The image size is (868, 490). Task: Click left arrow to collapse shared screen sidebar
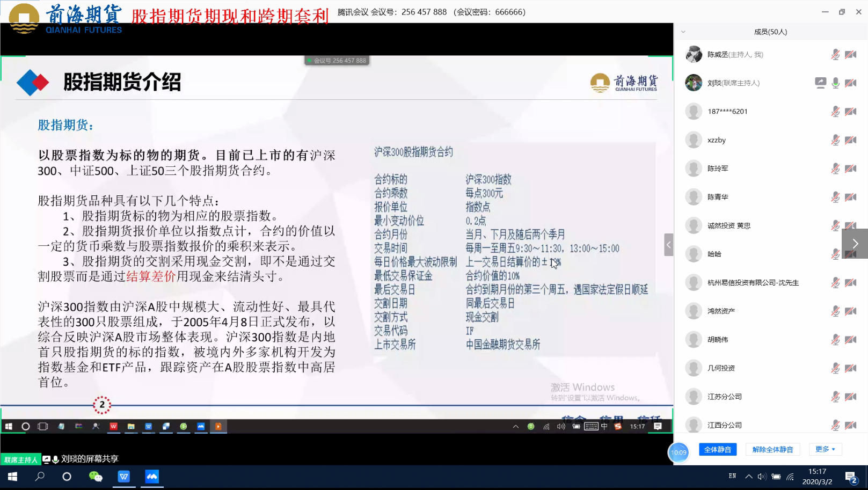(x=668, y=245)
